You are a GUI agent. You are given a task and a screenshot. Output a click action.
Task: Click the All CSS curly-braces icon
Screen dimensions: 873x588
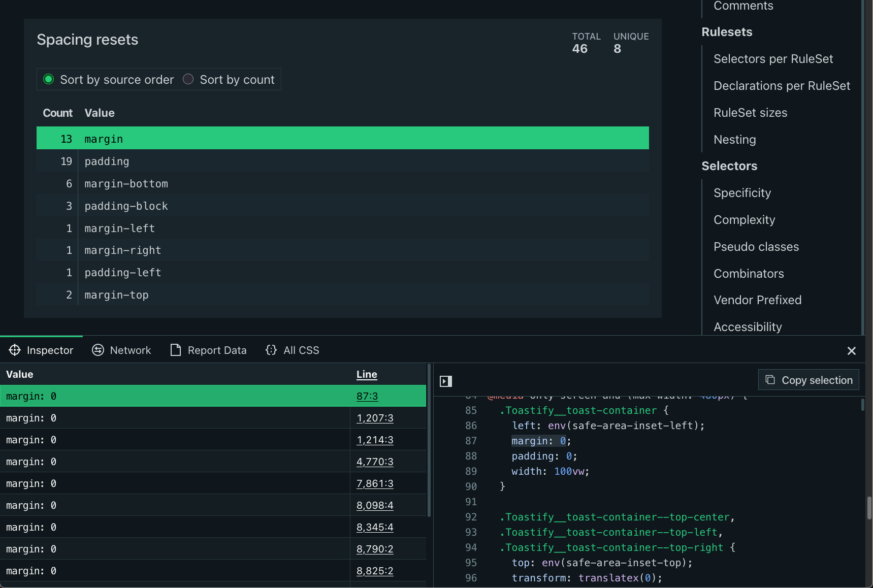272,350
